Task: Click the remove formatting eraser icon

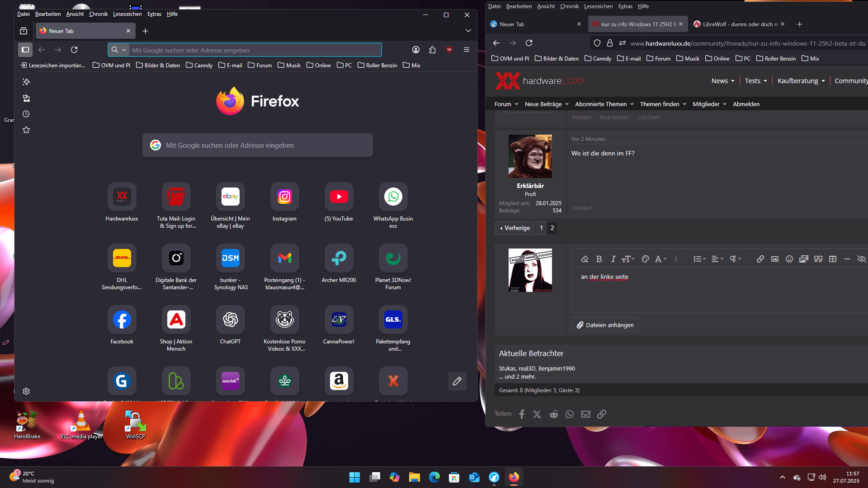Action: pyautogui.click(x=584, y=259)
